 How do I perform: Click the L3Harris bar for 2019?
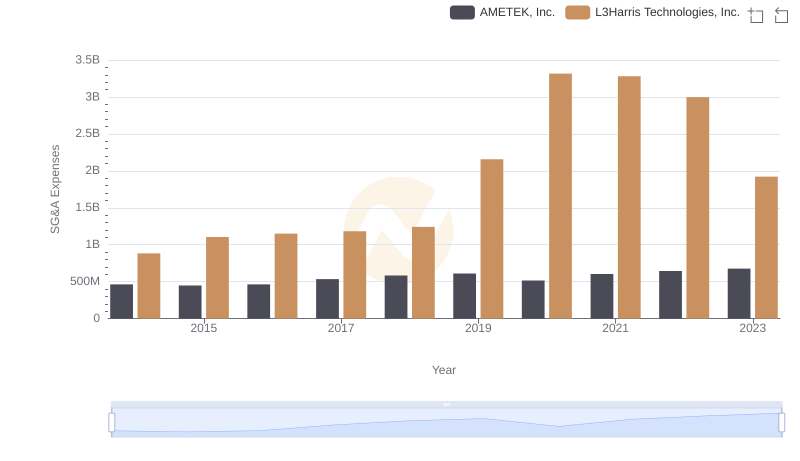492,239
